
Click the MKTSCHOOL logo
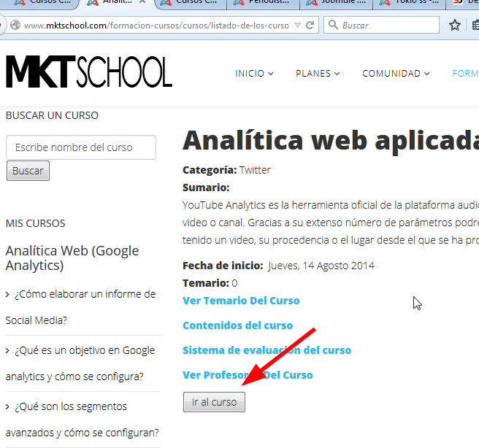(x=89, y=72)
